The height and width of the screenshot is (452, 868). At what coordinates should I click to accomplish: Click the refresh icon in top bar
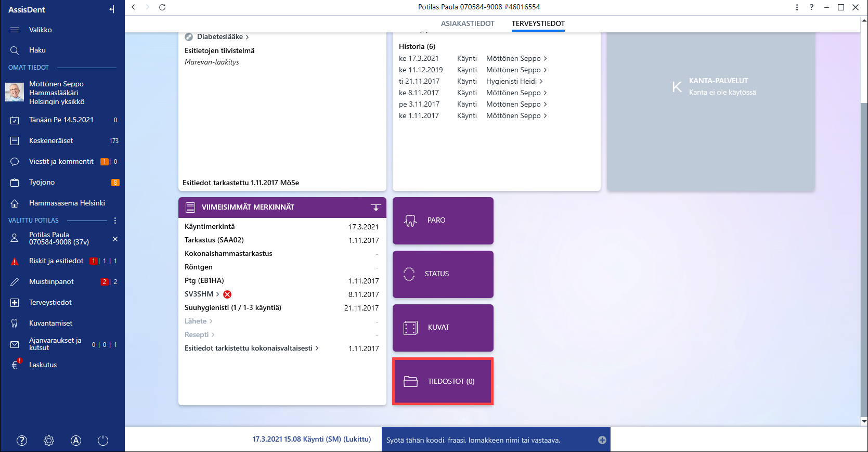162,7
